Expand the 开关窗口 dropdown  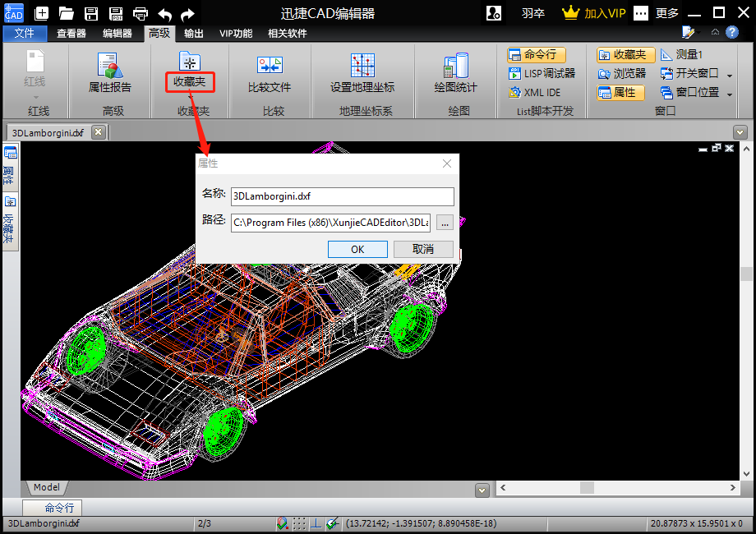[730, 75]
